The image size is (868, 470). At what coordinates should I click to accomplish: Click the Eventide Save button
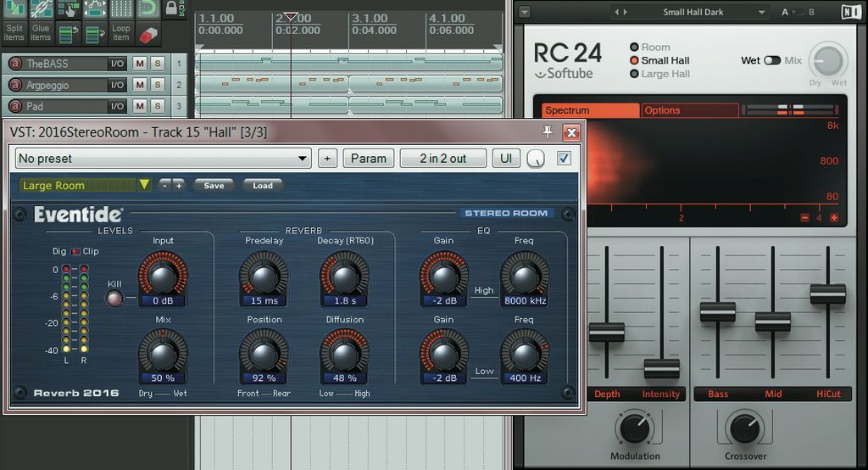coord(214,186)
